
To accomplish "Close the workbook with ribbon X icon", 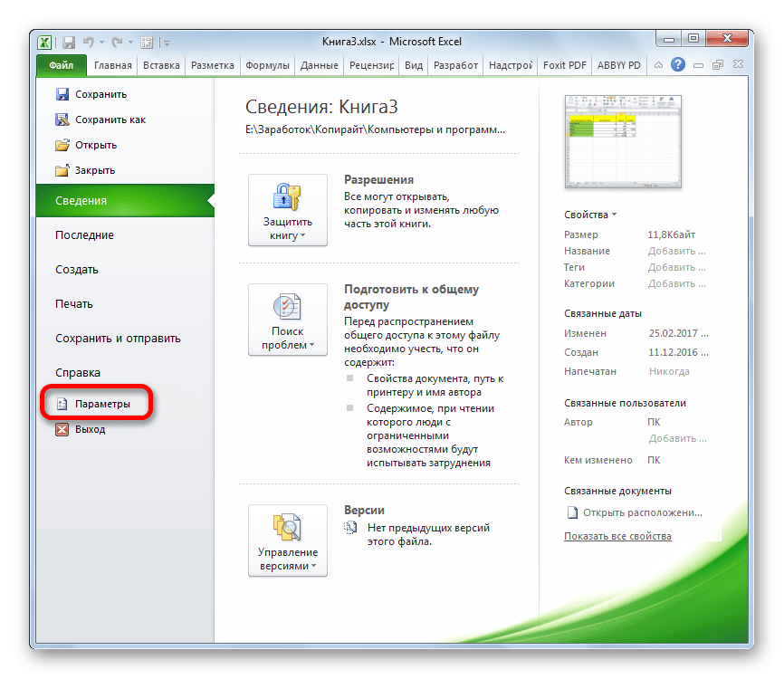I will pyautogui.click(x=738, y=64).
